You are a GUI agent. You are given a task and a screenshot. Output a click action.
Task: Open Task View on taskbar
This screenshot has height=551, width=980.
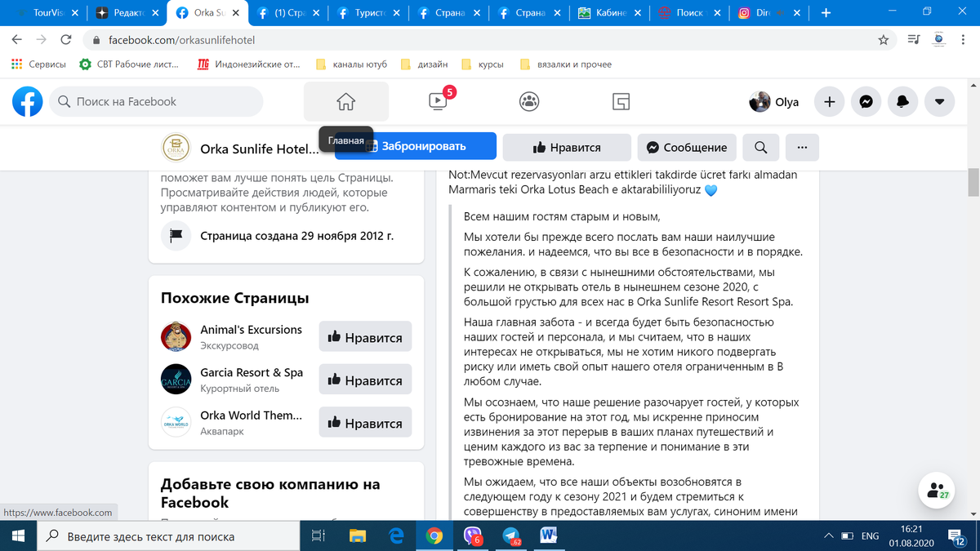pos(319,536)
